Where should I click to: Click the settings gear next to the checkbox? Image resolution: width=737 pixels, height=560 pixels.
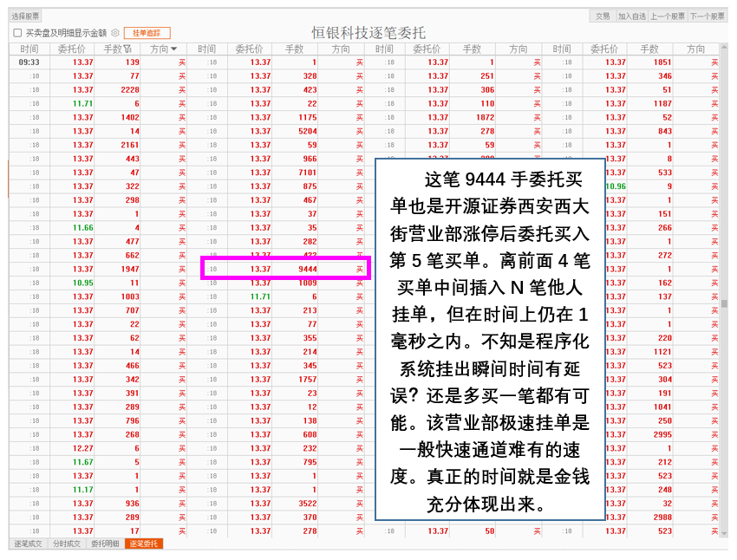point(115,33)
